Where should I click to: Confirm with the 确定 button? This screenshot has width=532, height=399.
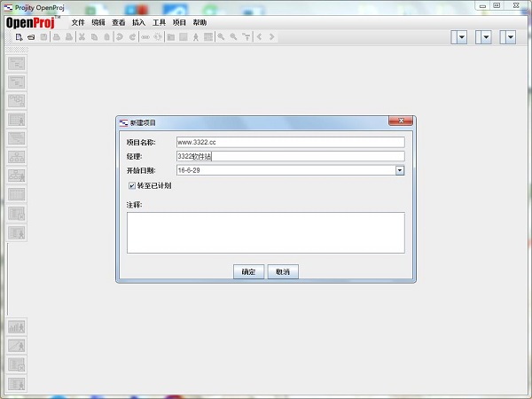click(x=248, y=272)
